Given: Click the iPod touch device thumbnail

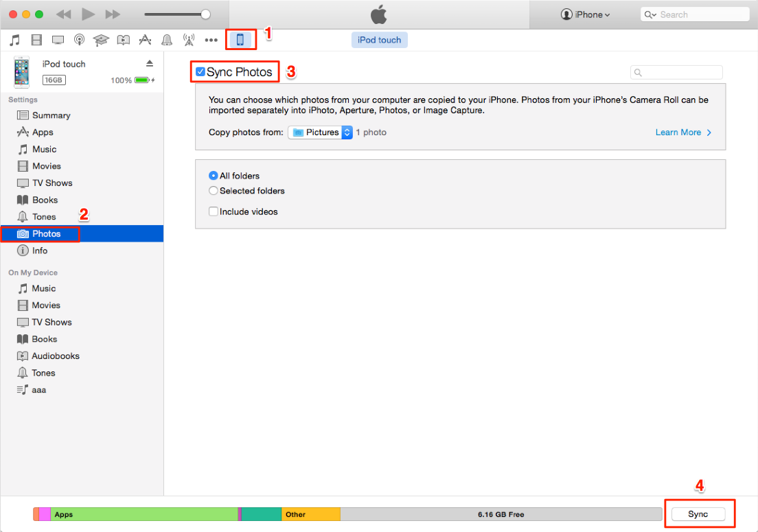Looking at the screenshot, I should [x=22, y=73].
